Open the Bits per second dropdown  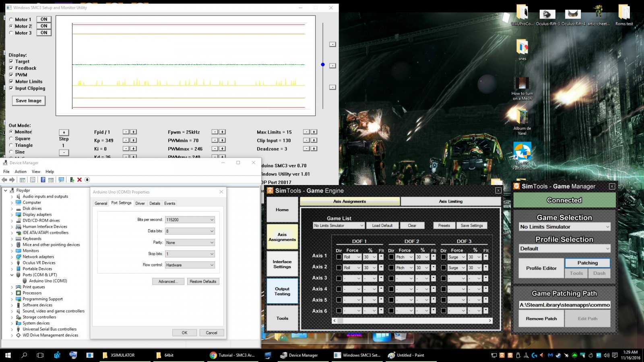point(190,220)
